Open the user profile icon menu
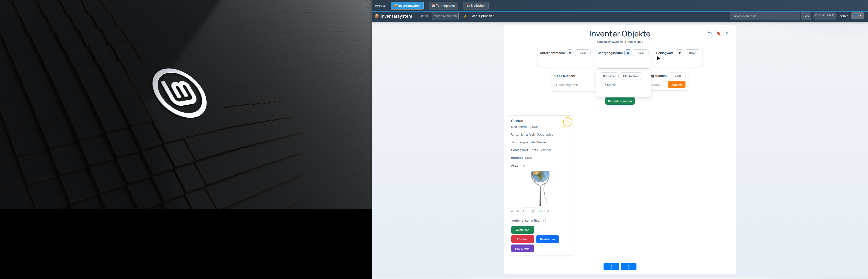 tap(858, 16)
